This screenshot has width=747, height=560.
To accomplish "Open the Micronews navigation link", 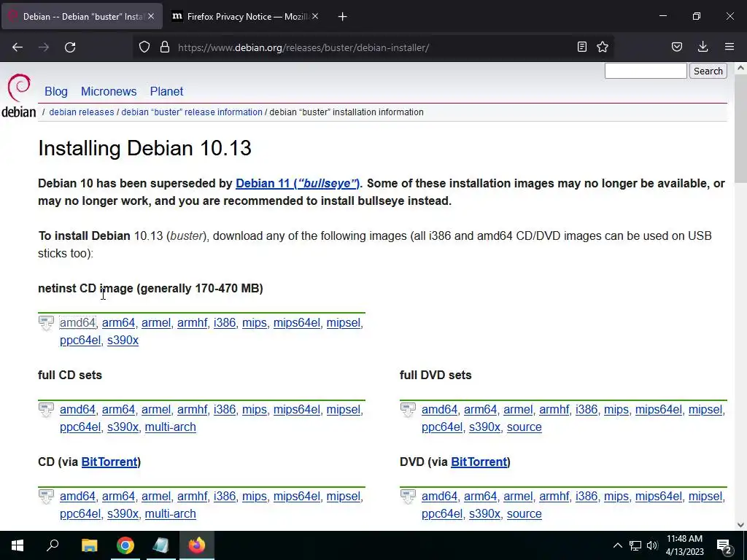I will tap(109, 91).
